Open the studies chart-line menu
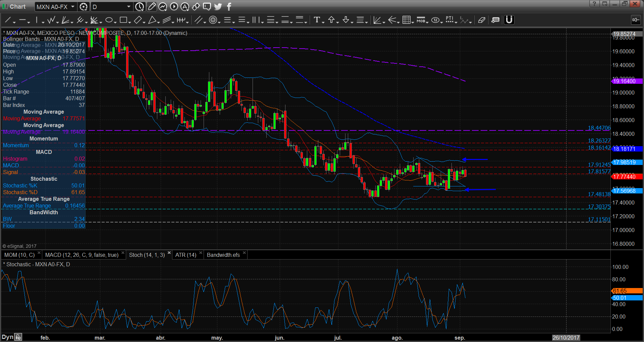644x342 pixels. tap(163, 6)
